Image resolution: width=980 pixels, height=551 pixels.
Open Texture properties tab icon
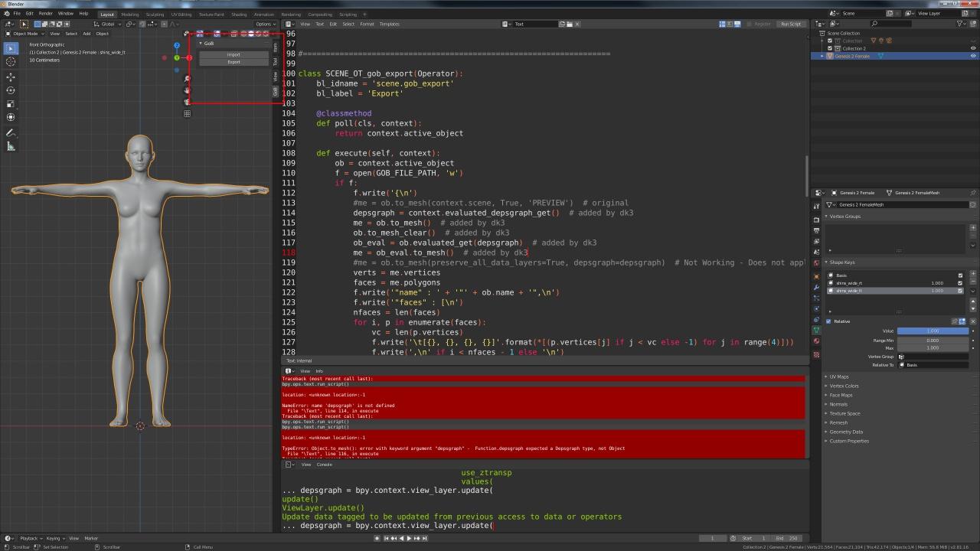pyautogui.click(x=816, y=354)
